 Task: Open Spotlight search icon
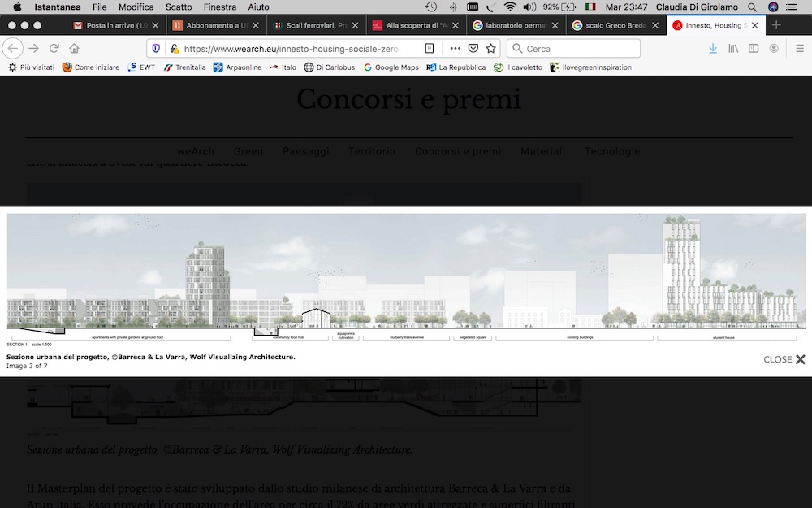tap(752, 7)
